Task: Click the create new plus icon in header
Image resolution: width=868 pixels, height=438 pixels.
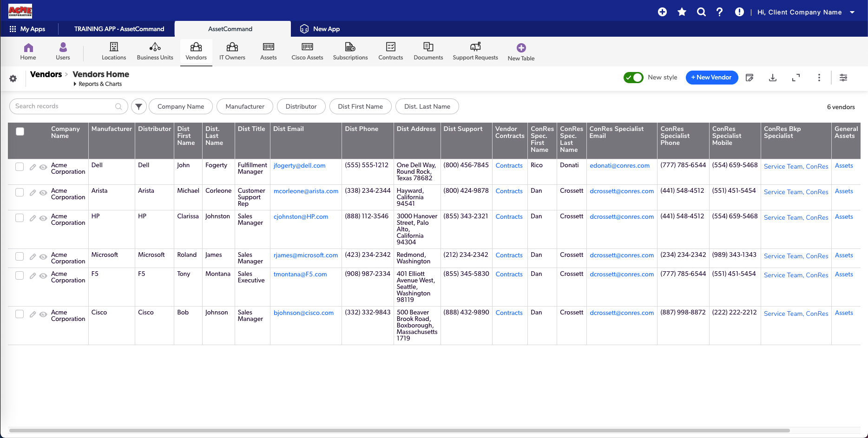Action: click(x=663, y=12)
